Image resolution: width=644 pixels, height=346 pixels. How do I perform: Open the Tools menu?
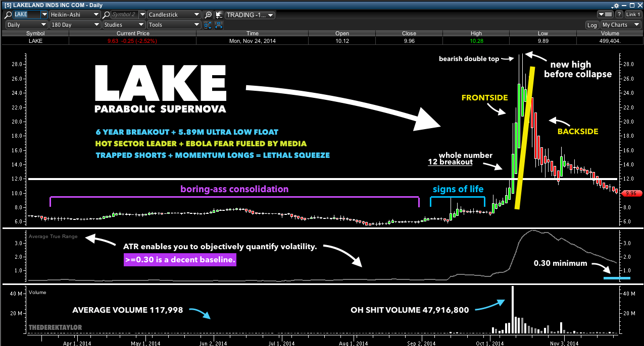174,25
